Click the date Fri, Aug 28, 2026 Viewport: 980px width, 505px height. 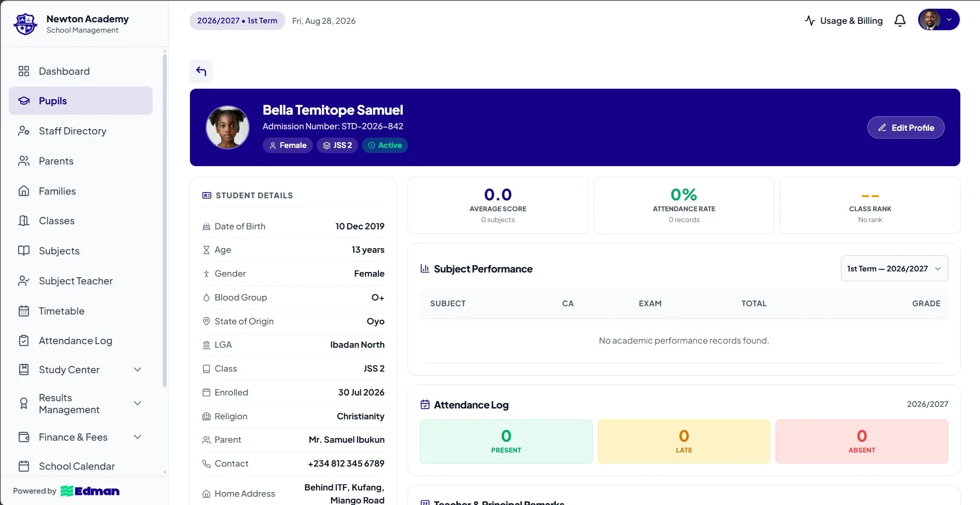click(x=324, y=21)
